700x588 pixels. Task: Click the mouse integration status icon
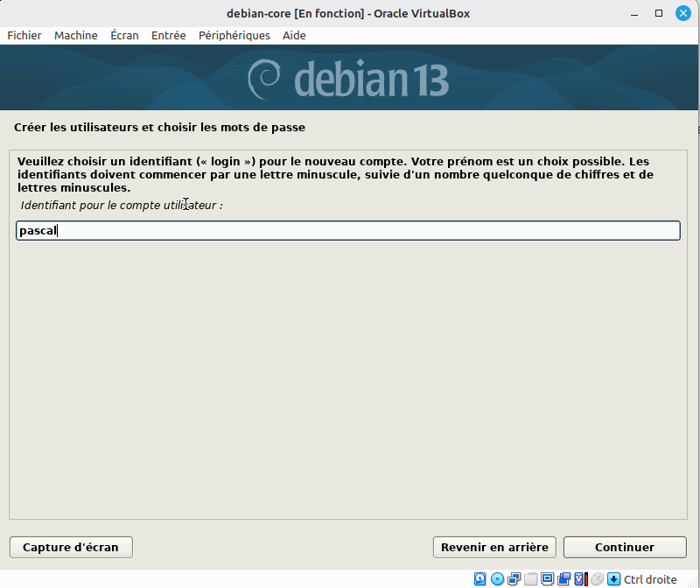597,579
